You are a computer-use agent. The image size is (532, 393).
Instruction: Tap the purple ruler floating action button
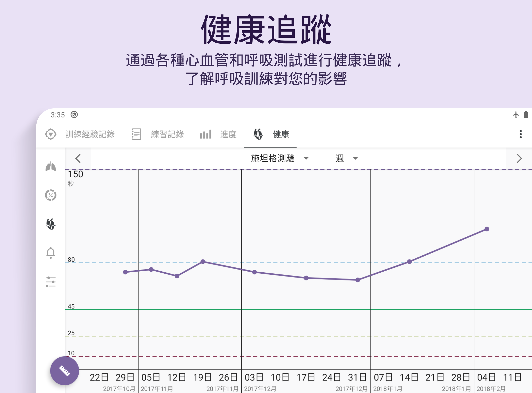[x=64, y=371]
